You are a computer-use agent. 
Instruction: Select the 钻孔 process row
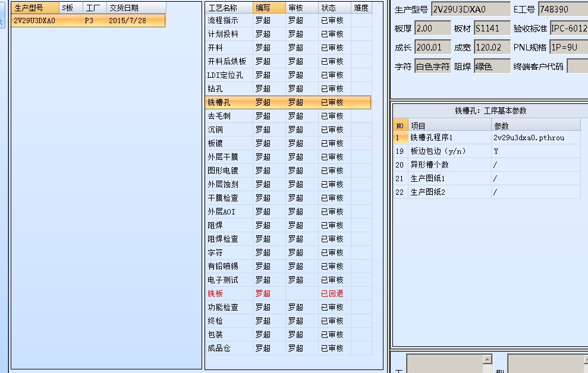coord(288,88)
